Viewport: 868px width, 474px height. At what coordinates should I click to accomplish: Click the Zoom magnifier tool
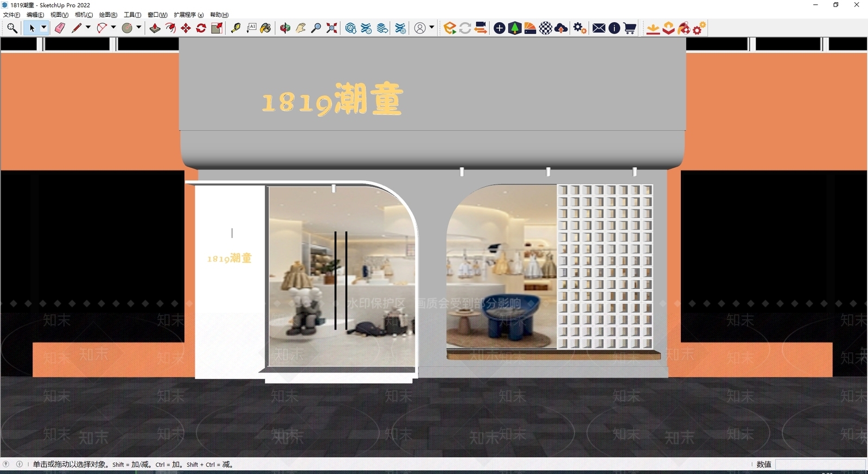(316, 28)
